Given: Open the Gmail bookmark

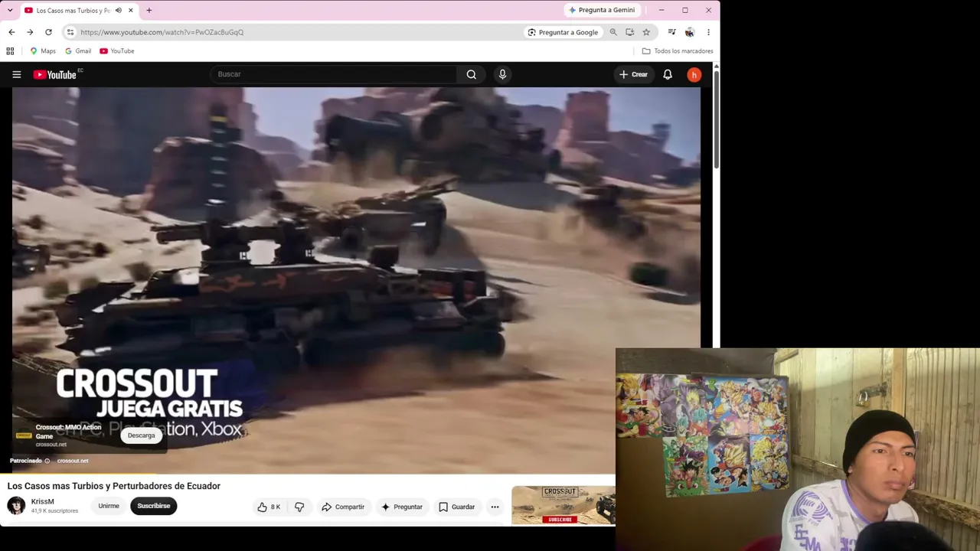Looking at the screenshot, I should (78, 51).
